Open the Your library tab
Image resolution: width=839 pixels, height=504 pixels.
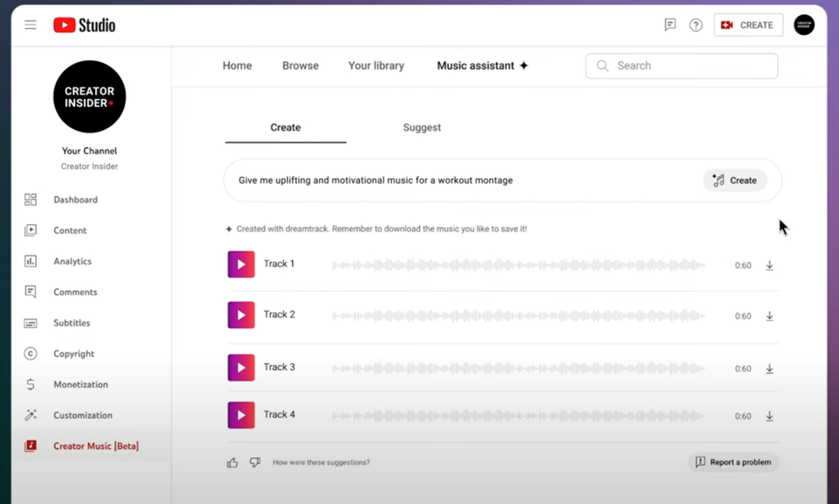point(376,66)
